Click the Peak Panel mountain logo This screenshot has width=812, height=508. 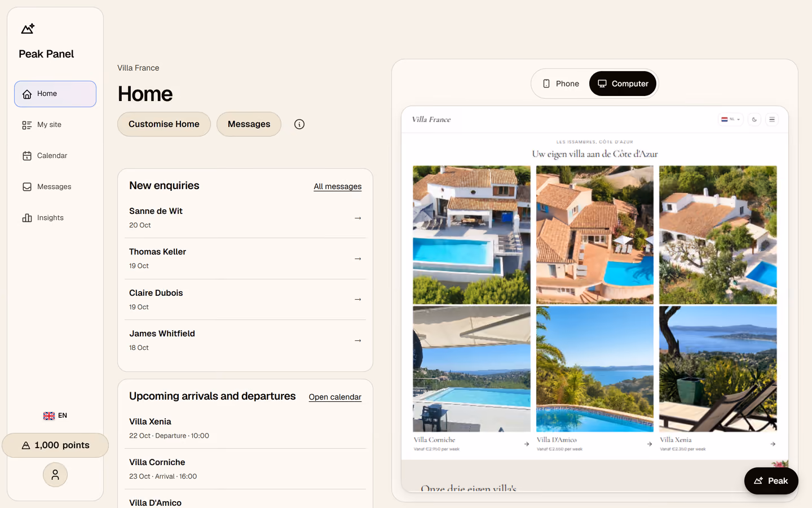(28, 29)
